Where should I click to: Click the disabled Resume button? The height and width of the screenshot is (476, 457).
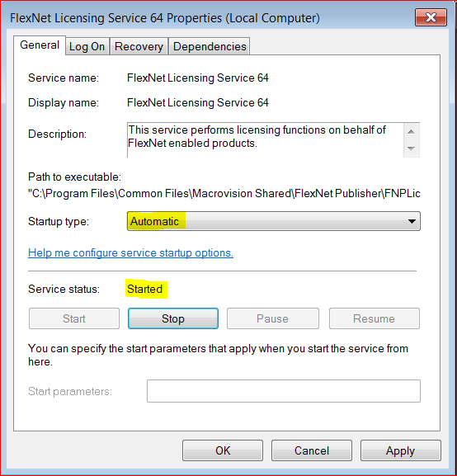point(375,318)
